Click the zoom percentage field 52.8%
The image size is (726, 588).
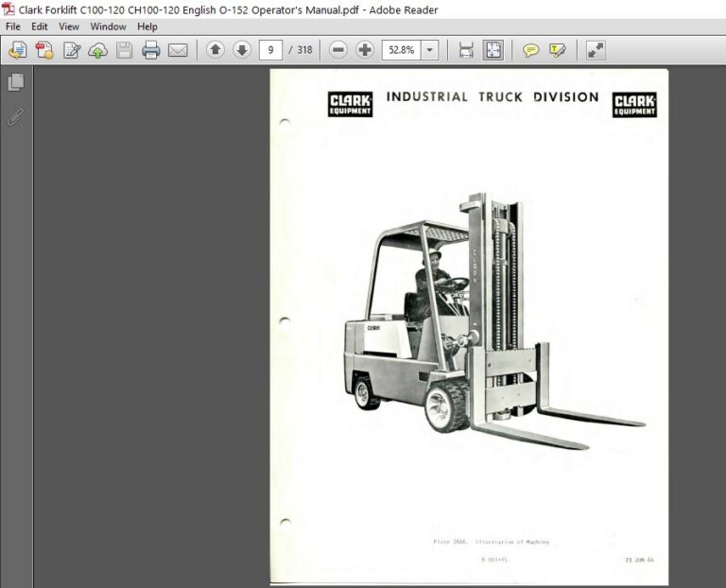(x=402, y=49)
